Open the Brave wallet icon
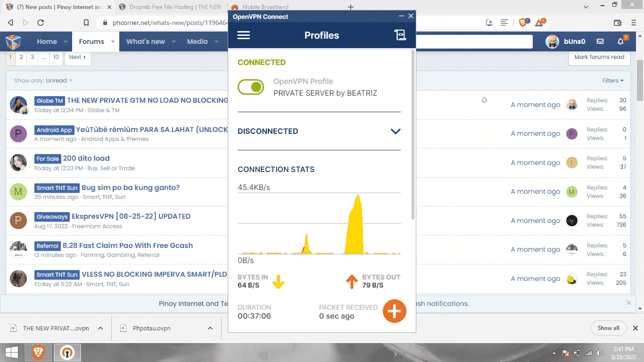The height and width of the screenshot is (362, 644). (618, 23)
